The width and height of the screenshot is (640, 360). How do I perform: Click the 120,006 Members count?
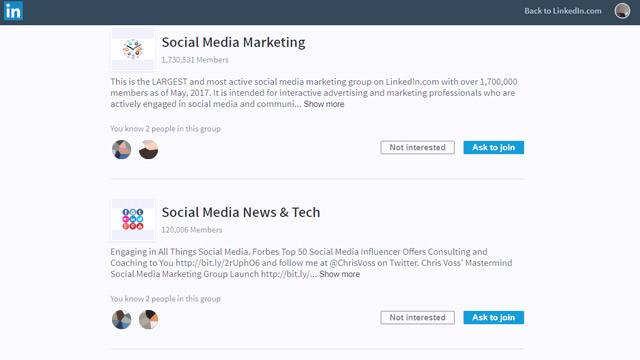[x=192, y=230]
